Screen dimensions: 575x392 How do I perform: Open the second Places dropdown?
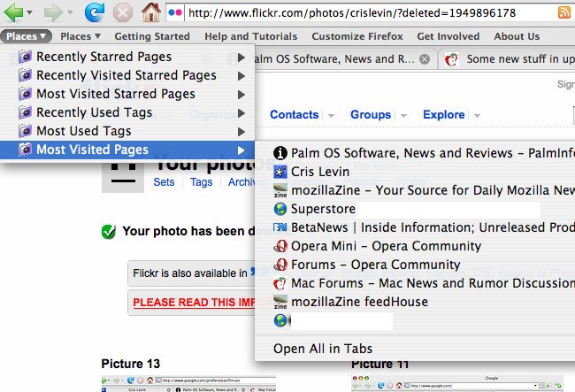pyautogui.click(x=80, y=36)
